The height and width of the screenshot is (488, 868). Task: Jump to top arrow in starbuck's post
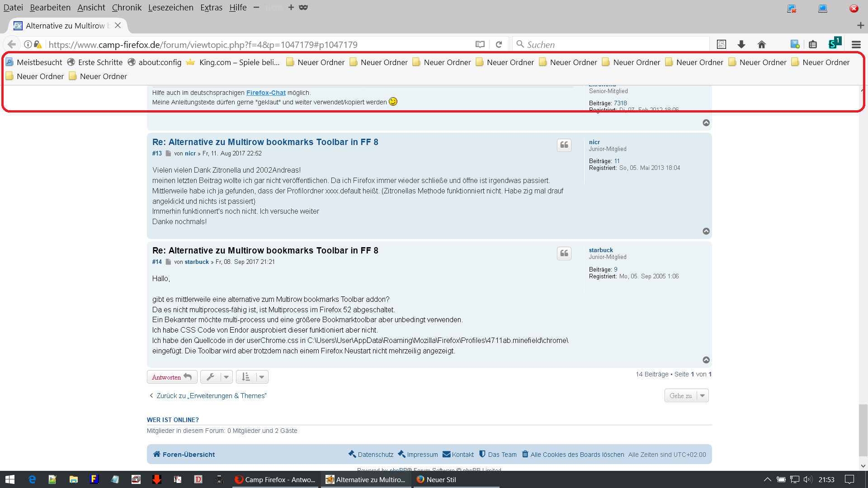point(706,360)
